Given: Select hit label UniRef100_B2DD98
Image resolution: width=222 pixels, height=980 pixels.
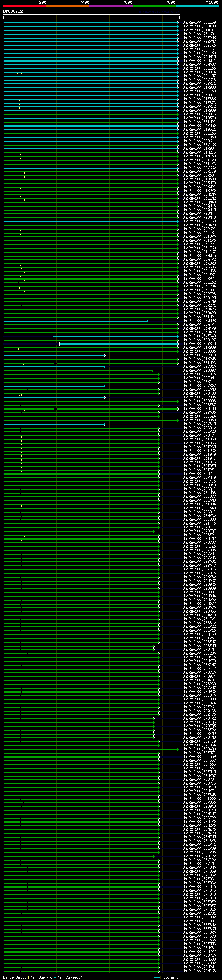Looking at the screenshot, I should 199,401.
